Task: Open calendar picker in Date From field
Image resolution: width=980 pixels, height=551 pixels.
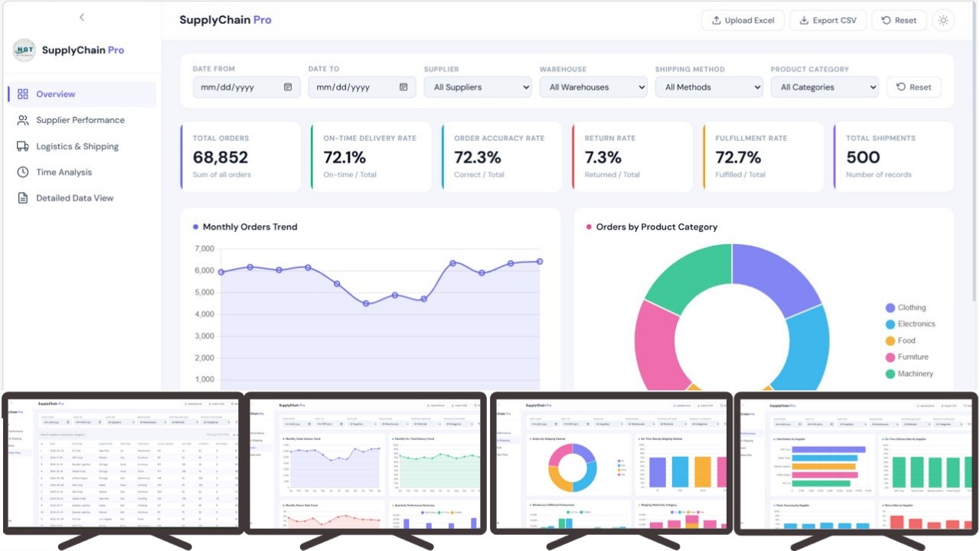Action: coord(288,87)
